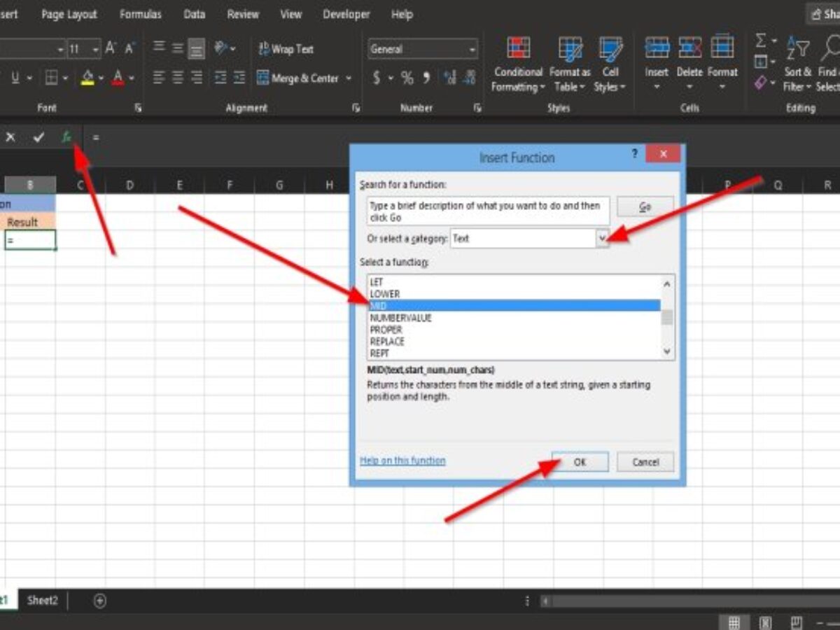Open Cell Styles gallery

pyautogui.click(x=611, y=65)
